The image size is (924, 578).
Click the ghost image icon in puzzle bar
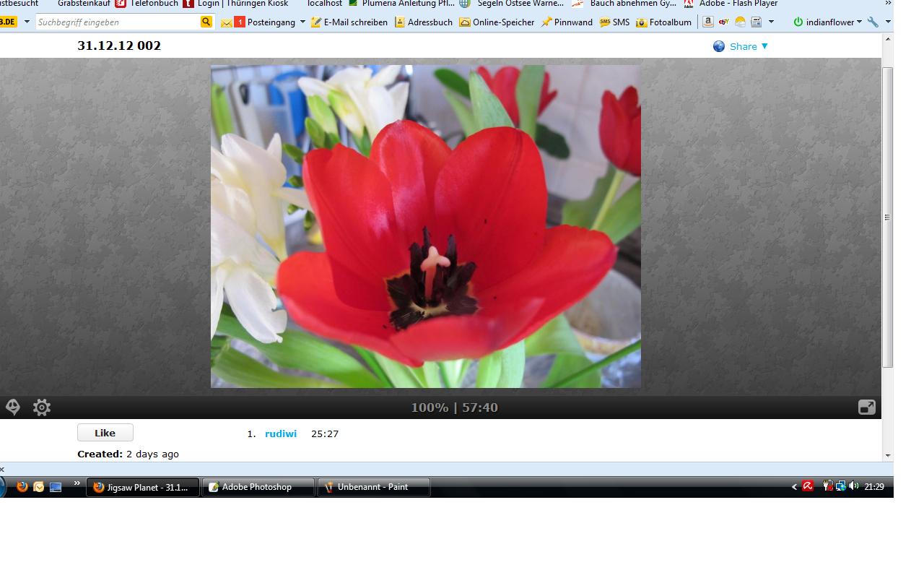point(13,407)
